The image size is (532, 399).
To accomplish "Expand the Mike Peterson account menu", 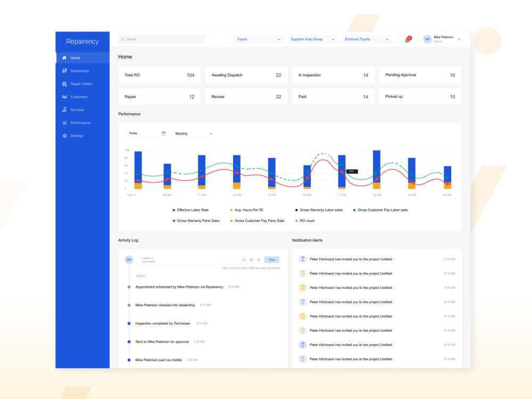I will coord(460,39).
